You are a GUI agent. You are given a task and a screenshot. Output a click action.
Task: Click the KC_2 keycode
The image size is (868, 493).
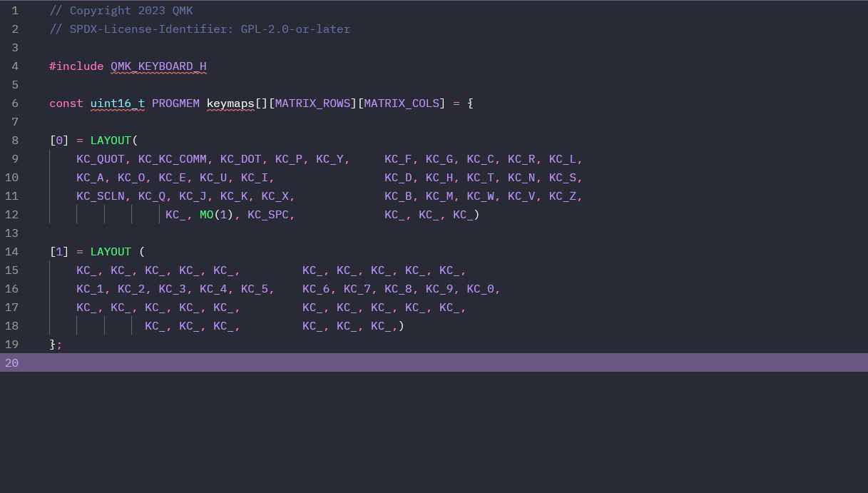coord(131,289)
